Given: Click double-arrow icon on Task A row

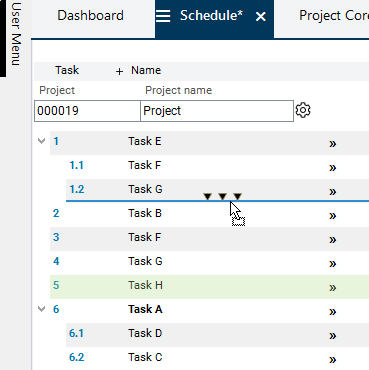Looking at the screenshot, I should pos(332,312).
